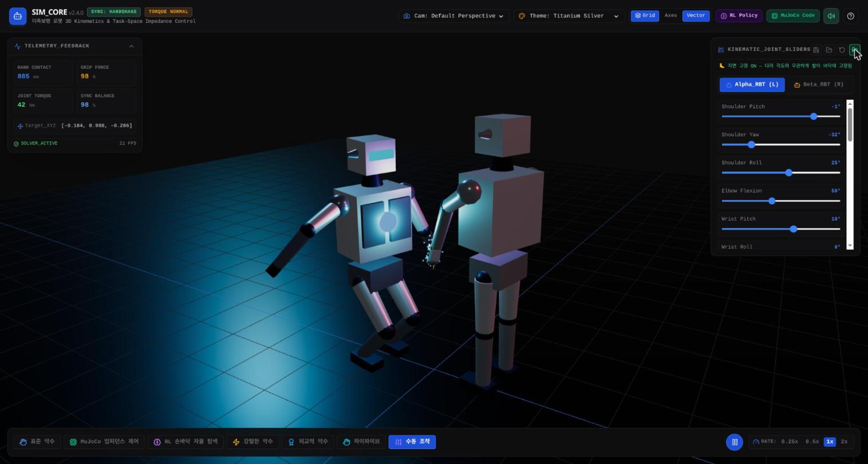Toggle the Vector overlay
This screenshot has height=464, width=868.
pyautogui.click(x=696, y=15)
